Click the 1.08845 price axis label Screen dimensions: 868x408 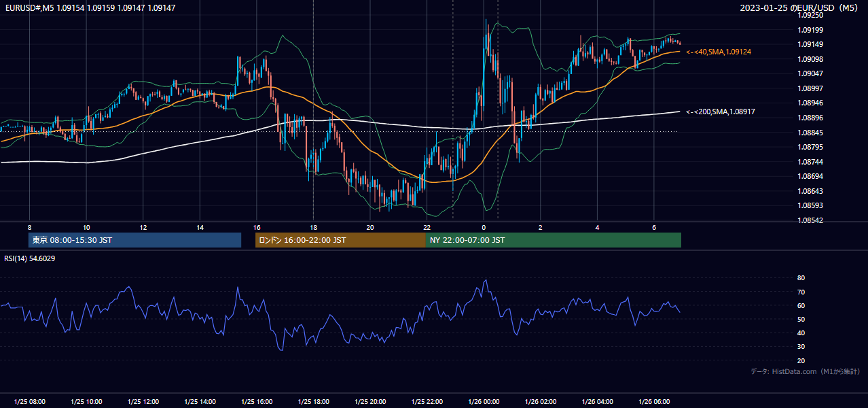click(x=810, y=133)
